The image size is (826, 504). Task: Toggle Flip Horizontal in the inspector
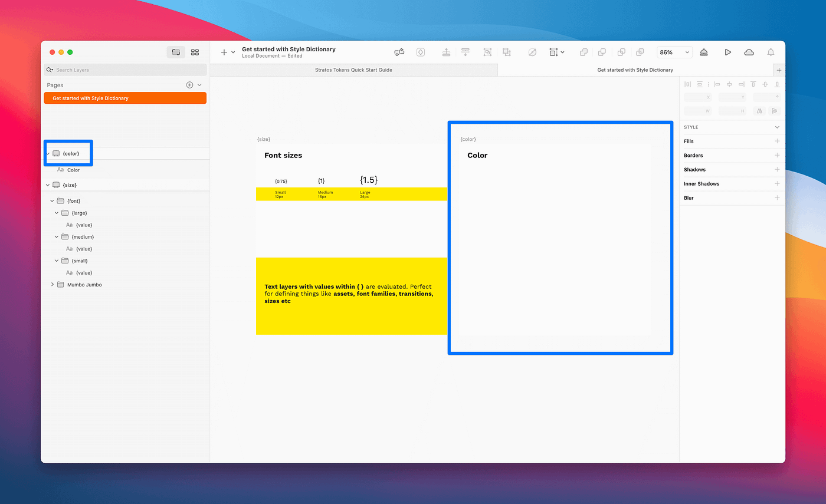coord(759,111)
